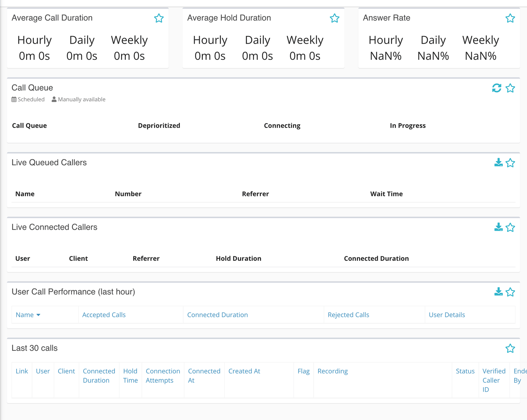Click the Connecting column heading
Image resolution: width=527 pixels, height=420 pixels.
tap(282, 126)
